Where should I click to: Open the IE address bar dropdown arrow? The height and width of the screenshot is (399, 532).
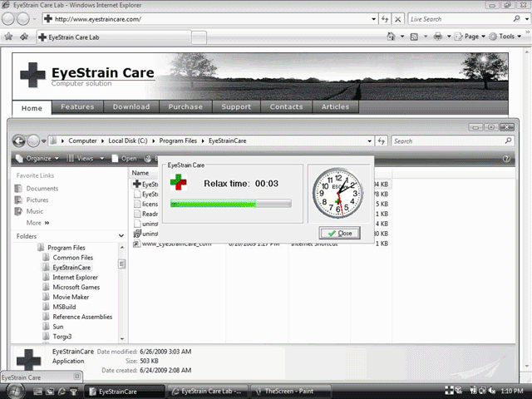373,19
